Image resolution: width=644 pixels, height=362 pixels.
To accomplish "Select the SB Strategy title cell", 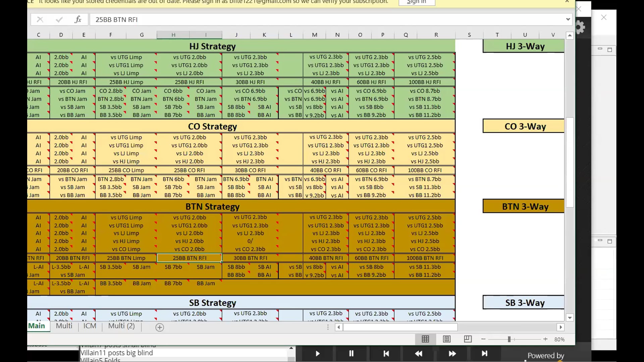I will (212, 303).
